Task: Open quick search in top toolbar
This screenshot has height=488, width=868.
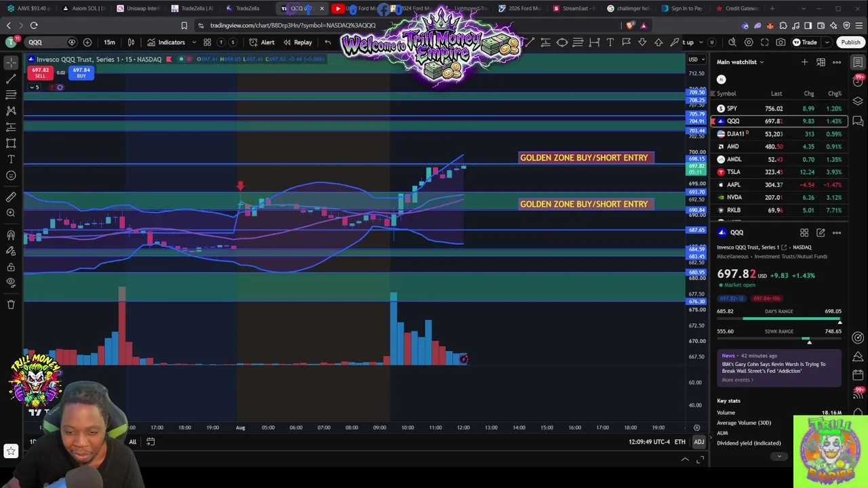Action: (x=732, y=42)
